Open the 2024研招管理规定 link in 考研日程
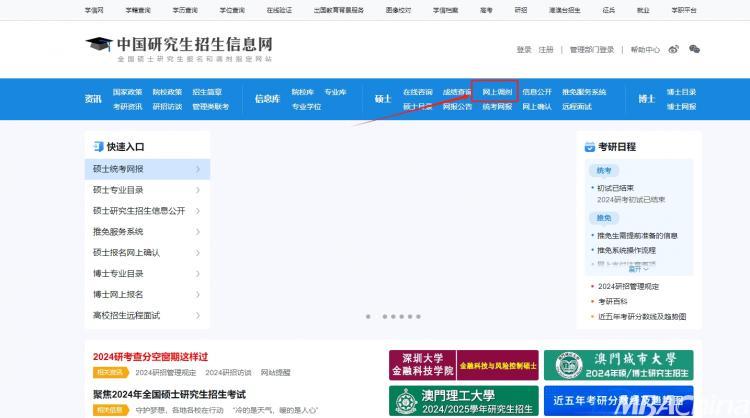Image resolution: width=750 pixels, height=418 pixels. coord(628,286)
